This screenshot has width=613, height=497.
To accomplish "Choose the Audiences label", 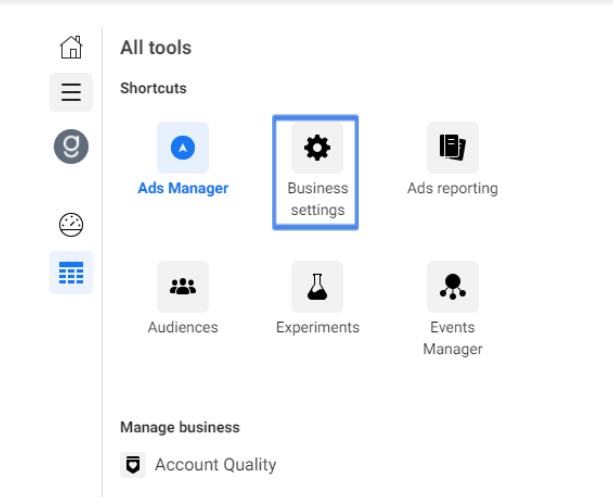I will [183, 327].
